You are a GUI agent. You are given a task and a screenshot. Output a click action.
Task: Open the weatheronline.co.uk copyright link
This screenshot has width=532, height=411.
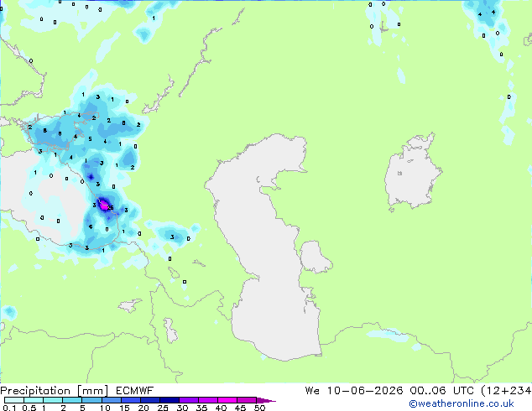click(x=462, y=403)
